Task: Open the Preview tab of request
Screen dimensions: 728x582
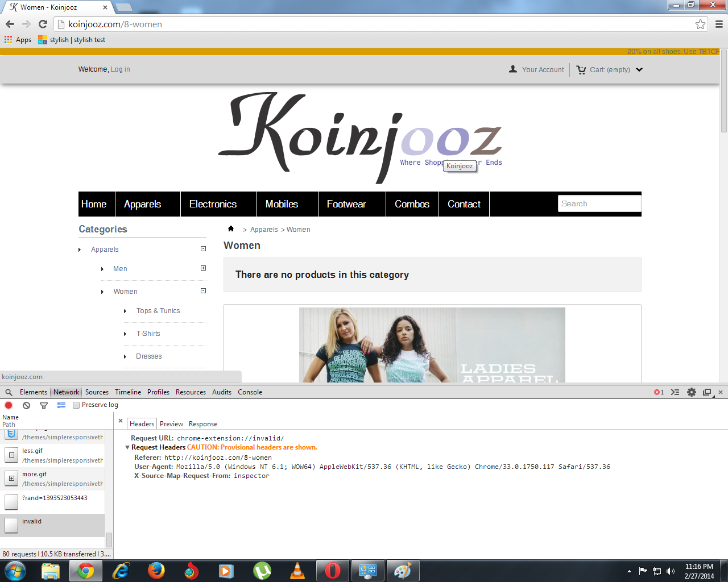Action: [171, 424]
